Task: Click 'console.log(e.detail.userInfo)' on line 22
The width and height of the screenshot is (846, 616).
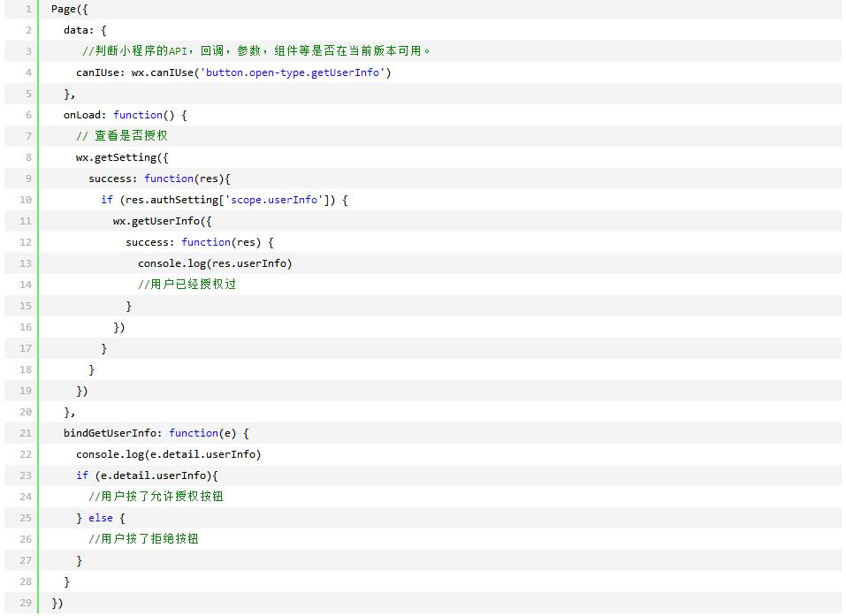Action: click(x=168, y=454)
